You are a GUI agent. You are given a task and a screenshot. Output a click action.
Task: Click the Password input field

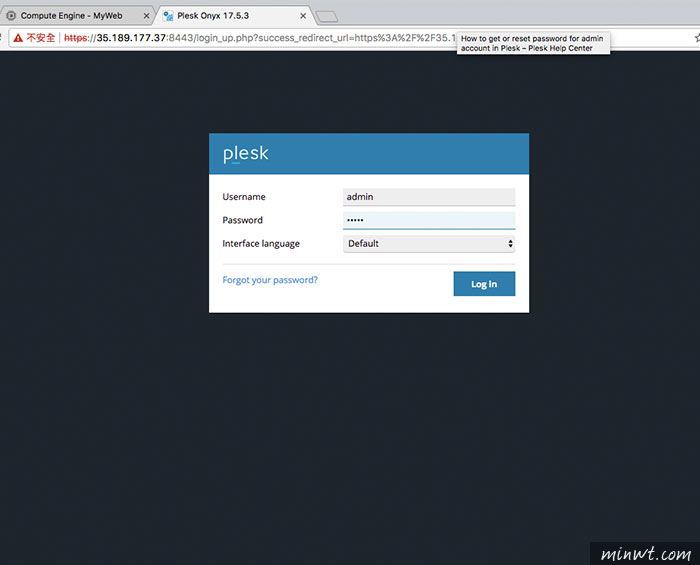coord(429,220)
